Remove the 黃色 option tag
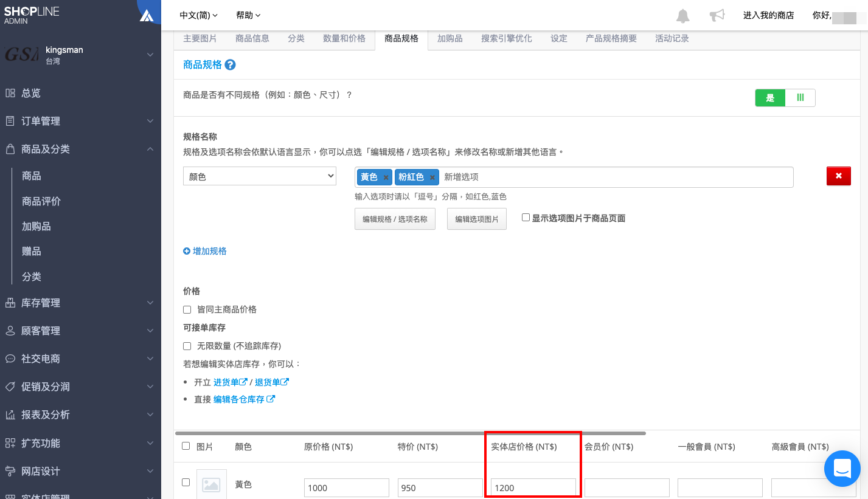This screenshot has width=868, height=499. tap(386, 177)
